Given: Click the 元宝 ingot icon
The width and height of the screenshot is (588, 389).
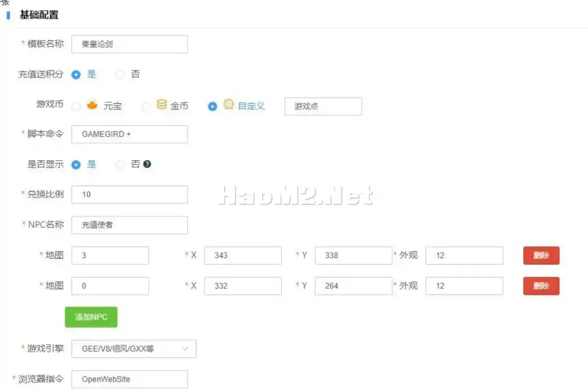Looking at the screenshot, I should click(92, 104).
